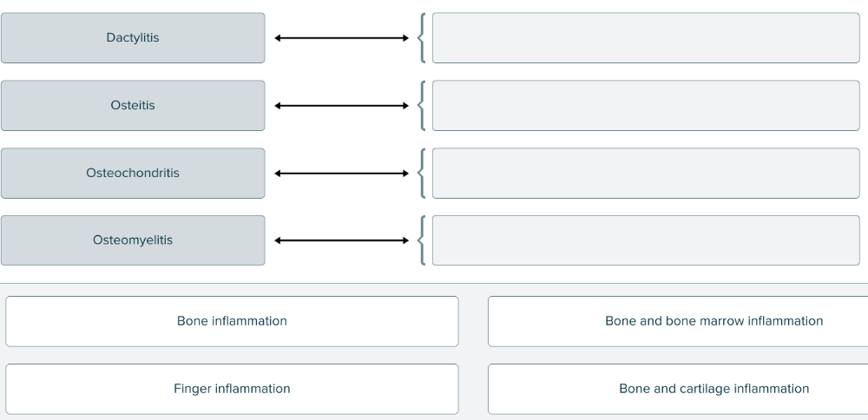Click the double arrow next to Osteomyelitis

click(341, 240)
